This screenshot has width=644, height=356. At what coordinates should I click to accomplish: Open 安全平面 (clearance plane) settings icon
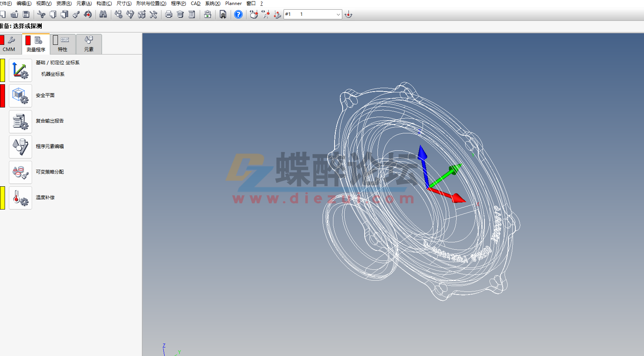(20, 96)
